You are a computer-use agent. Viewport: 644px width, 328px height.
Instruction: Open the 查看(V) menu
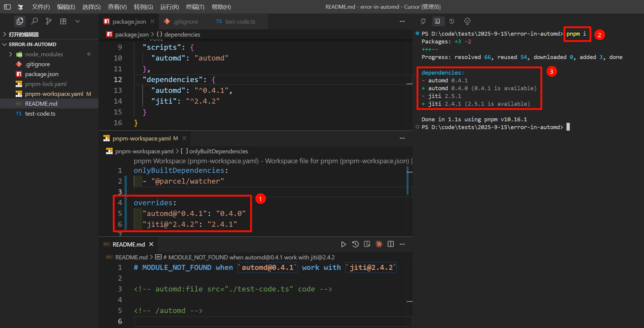[117, 7]
